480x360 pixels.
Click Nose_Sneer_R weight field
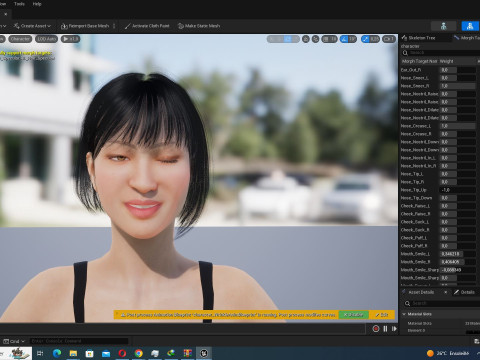pyautogui.click(x=458, y=86)
